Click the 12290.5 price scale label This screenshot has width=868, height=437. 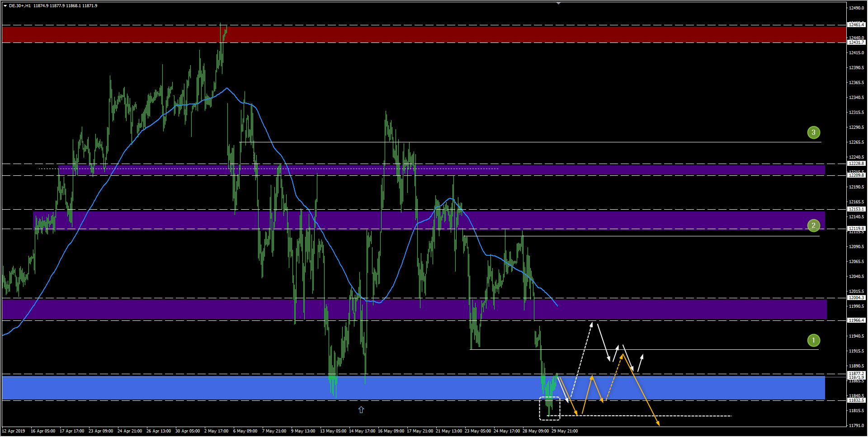point(856,127)
